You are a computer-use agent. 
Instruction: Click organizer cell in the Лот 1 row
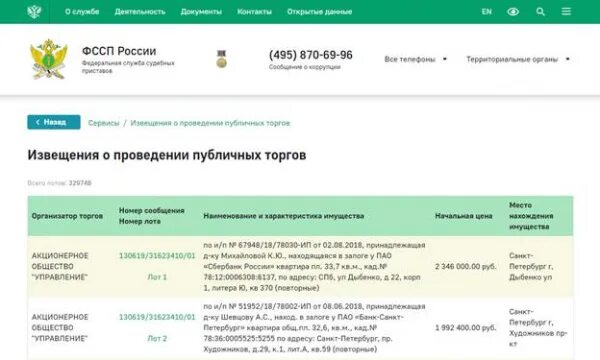pyautogui.click(x=60, y=266)
